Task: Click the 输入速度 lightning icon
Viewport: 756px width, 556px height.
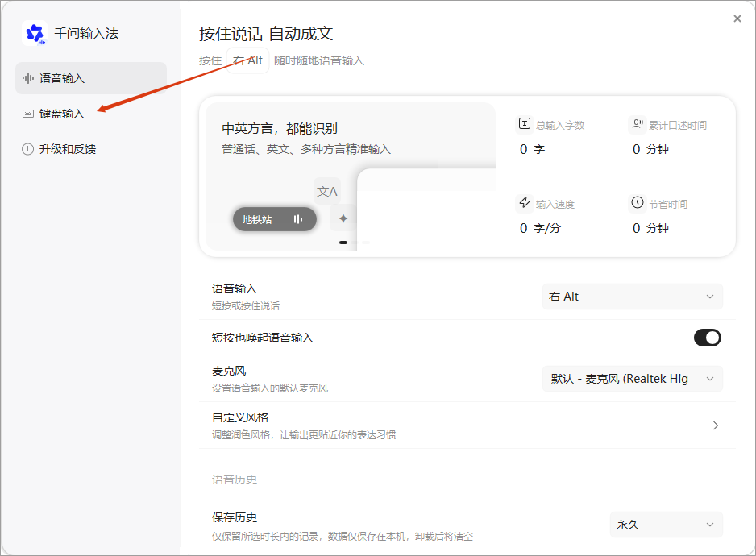Action: (x=525, y=202)
